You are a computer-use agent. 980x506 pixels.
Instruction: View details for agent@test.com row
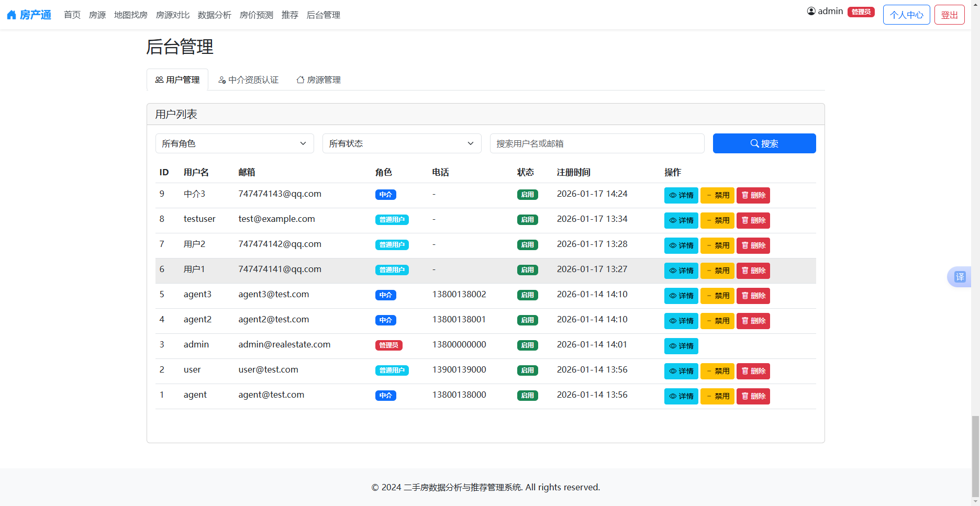(681, 396)
